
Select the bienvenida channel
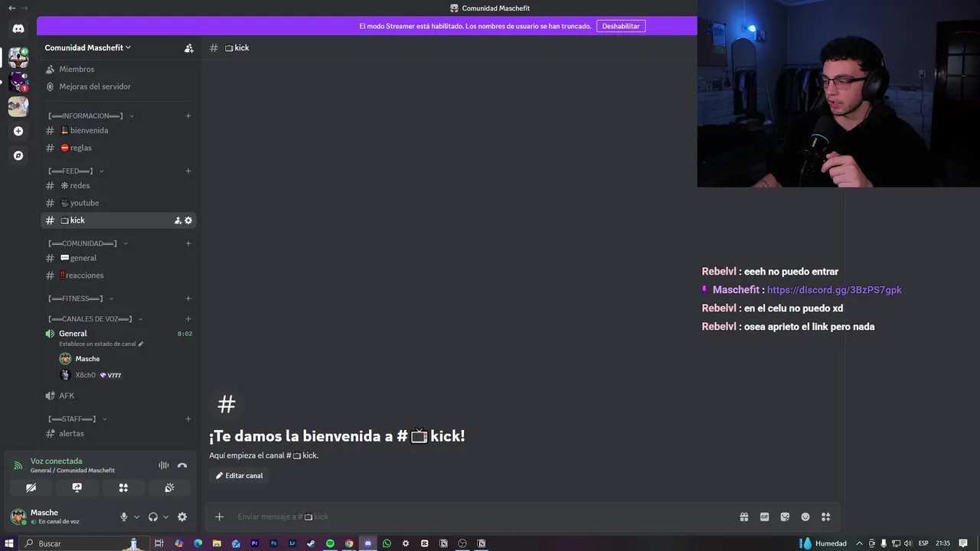(x=118, y=130)
